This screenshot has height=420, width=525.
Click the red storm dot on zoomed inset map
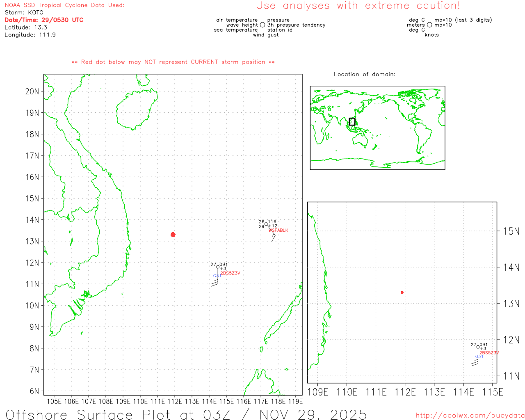pos(402,292)
